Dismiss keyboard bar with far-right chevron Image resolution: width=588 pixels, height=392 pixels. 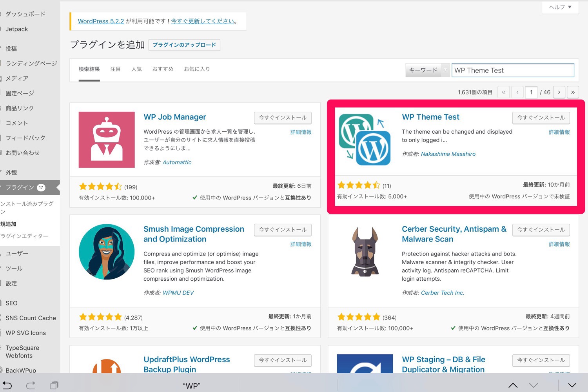pyautogui.click(x=572, y=385)
